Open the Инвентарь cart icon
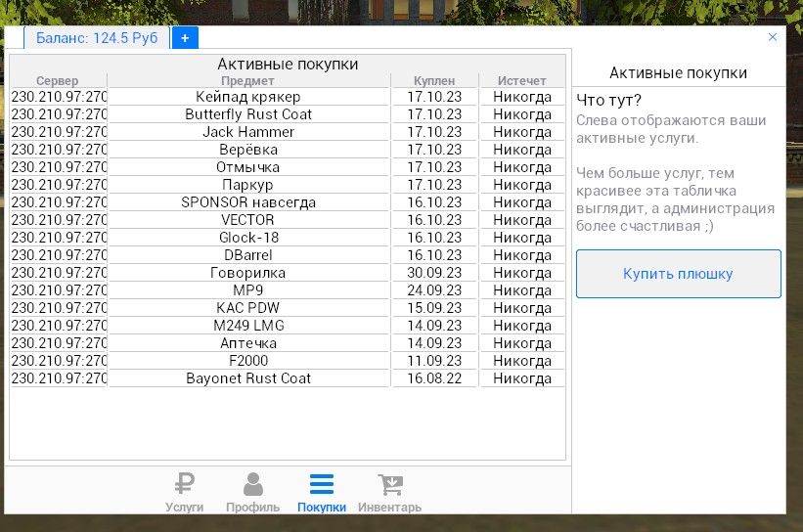The width and height of the screenshot is (803, 532). click(x=390, y=484)
